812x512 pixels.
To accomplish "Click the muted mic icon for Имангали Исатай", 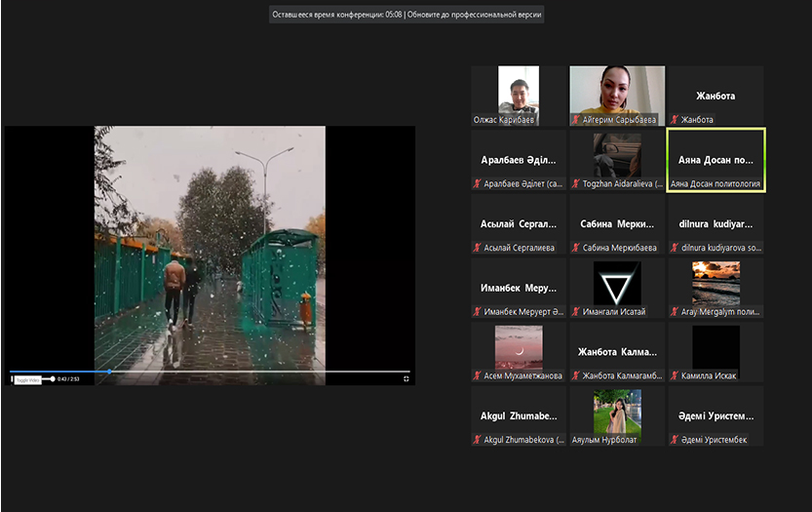I will [x=576, y=312].
